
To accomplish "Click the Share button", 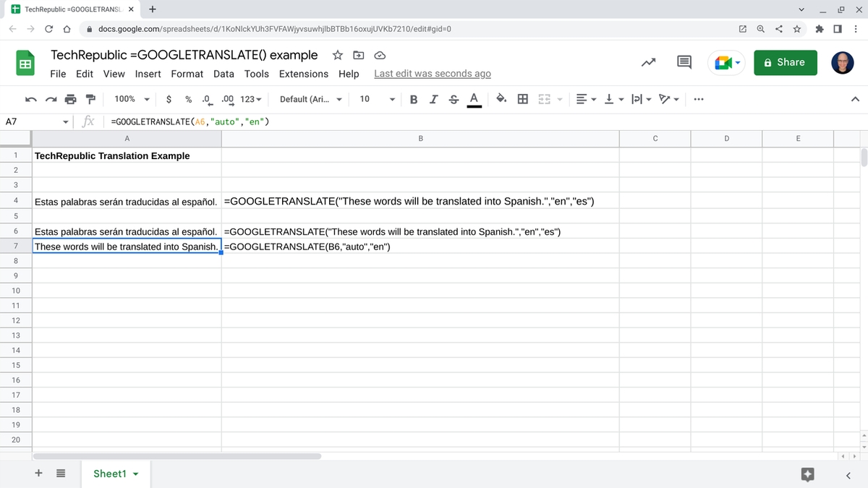I will click(786, 62).
